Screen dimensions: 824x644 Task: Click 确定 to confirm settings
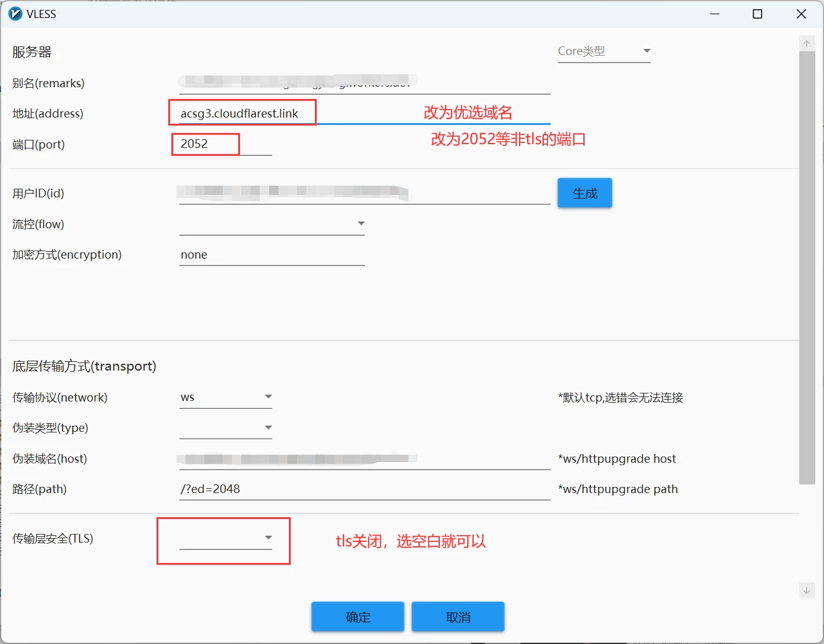coord(358,617)
